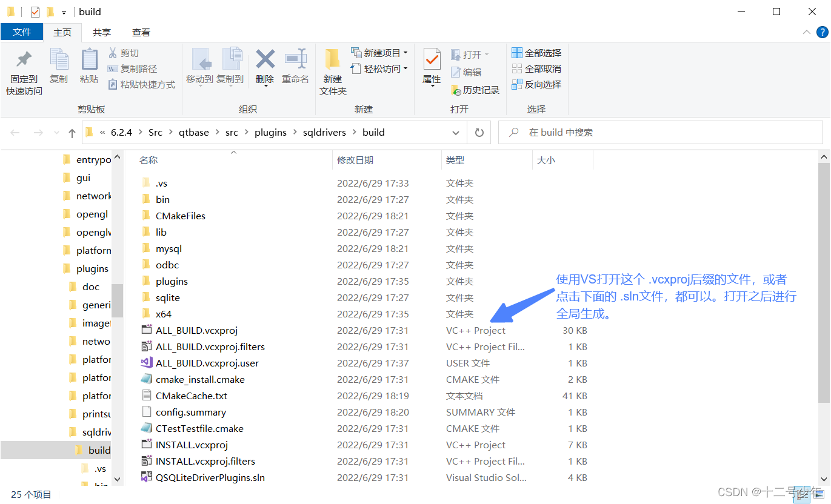
Task: Select the INSTALL.vcxproj file icon
Action: (146, 445)
